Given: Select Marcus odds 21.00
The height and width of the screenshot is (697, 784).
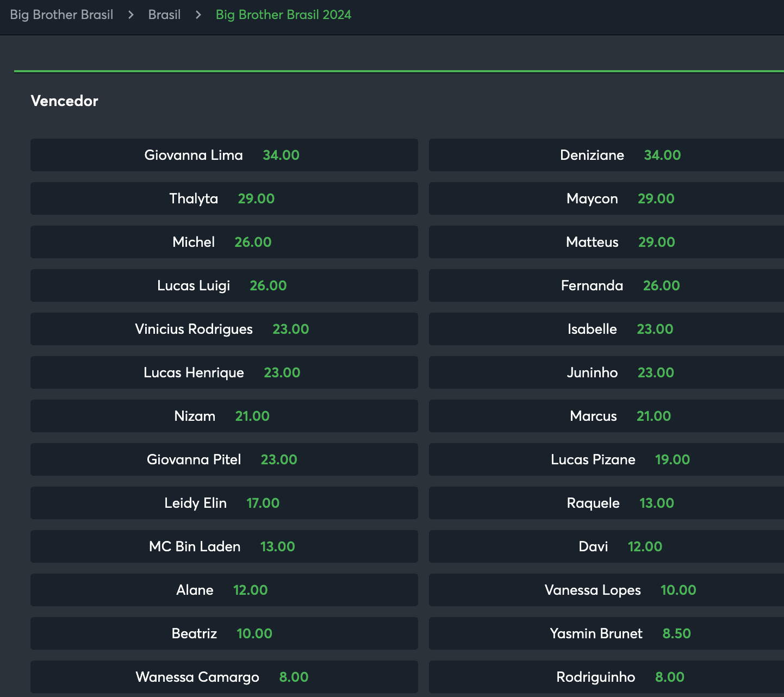Looking at the screenshot, I should 606,416.
